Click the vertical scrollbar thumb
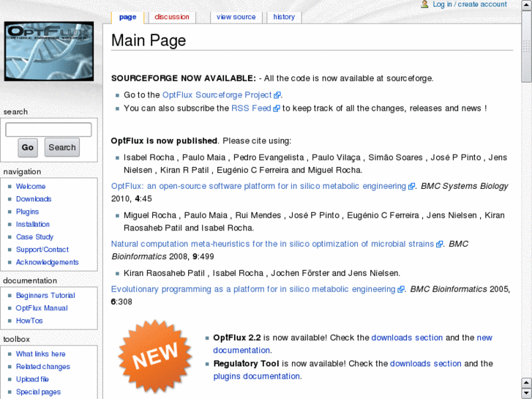The height and width of the screenshot is (399, 532). (527, 46)
